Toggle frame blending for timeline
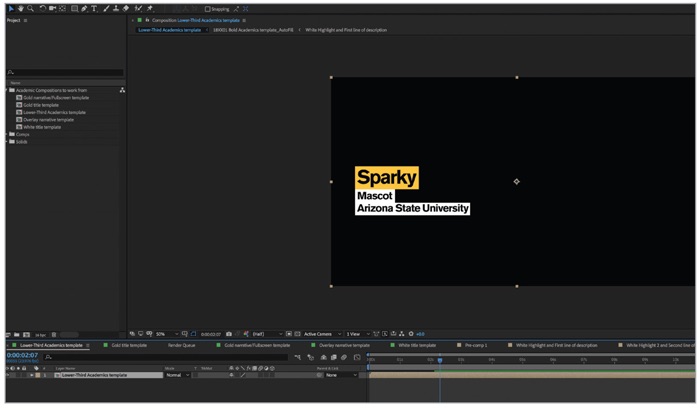 [x=333, y=357]
